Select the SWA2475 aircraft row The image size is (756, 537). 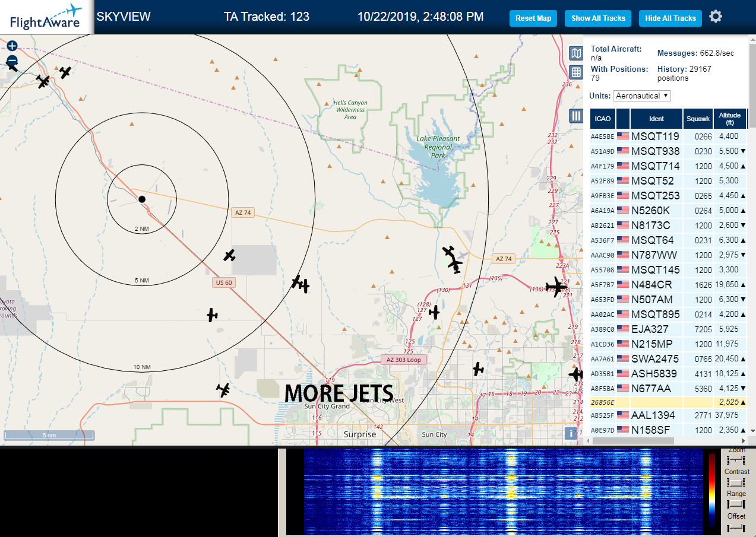pyautogui.click(x=668, y=358)
